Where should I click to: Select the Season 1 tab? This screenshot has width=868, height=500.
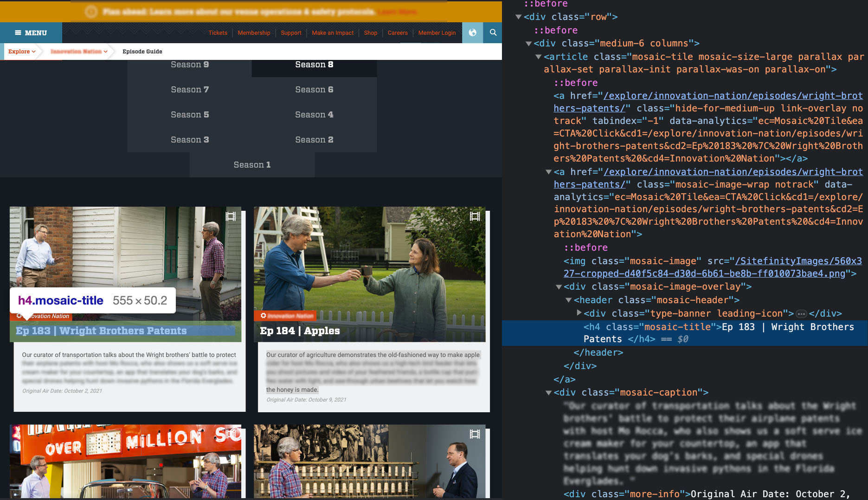click(x=252, y=165)
